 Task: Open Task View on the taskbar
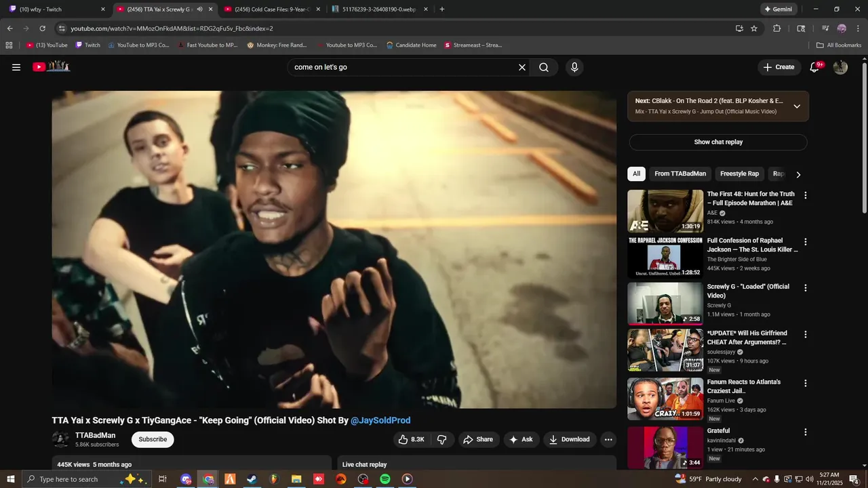point(163,479)
